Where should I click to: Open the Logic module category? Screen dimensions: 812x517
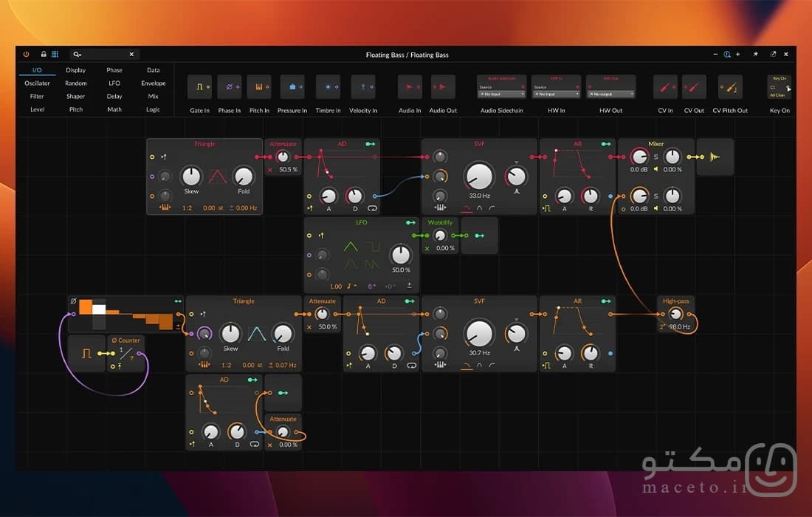tap(154, 109)
